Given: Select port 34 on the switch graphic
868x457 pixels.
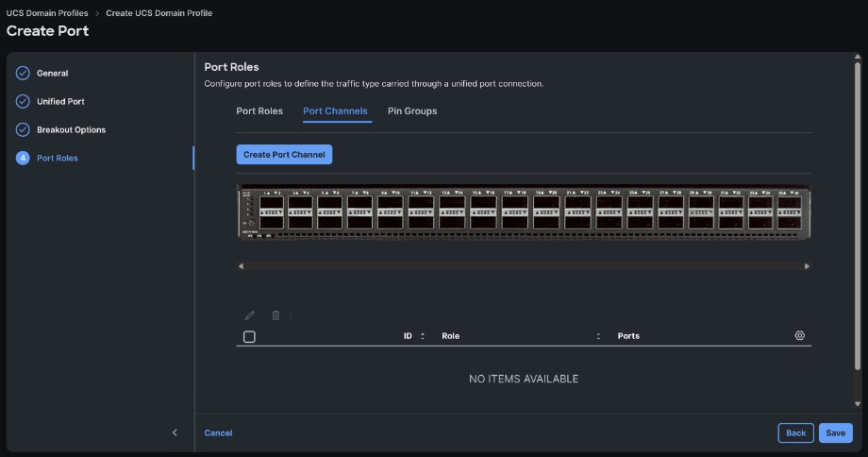Looking at the screenshot, I should (760, 223).
